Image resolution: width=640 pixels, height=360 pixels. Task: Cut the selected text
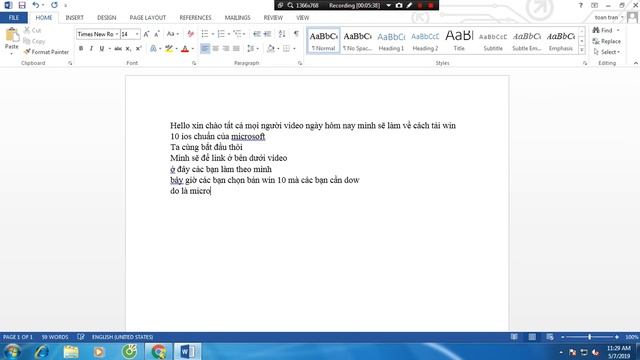(32, 31)
